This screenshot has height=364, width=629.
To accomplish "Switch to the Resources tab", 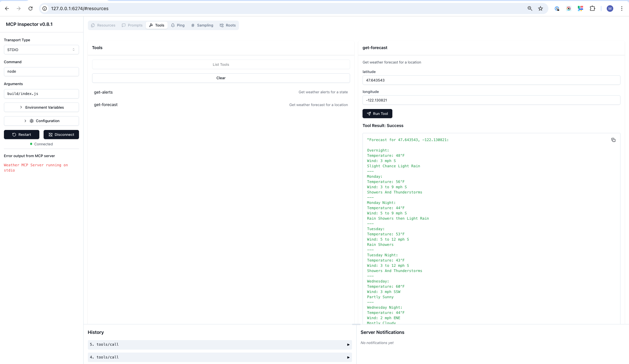I will 103,25.
